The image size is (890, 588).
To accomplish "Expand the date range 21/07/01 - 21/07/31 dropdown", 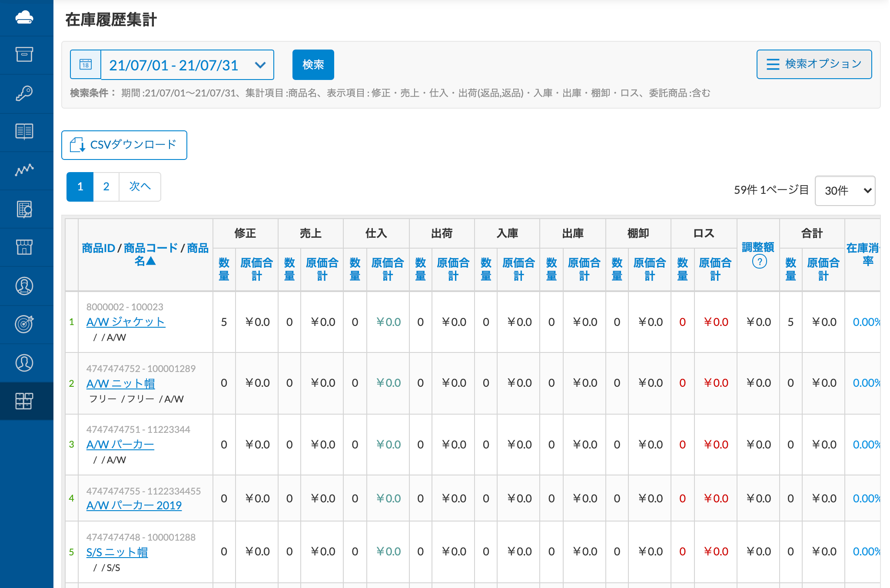I will pos(187,65).
